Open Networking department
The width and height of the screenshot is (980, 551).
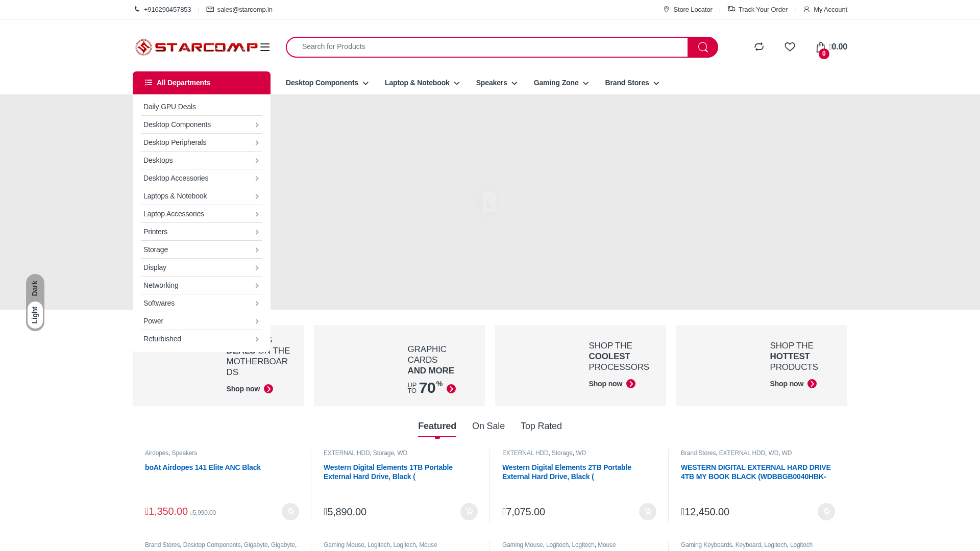click(x=202, y=285)
